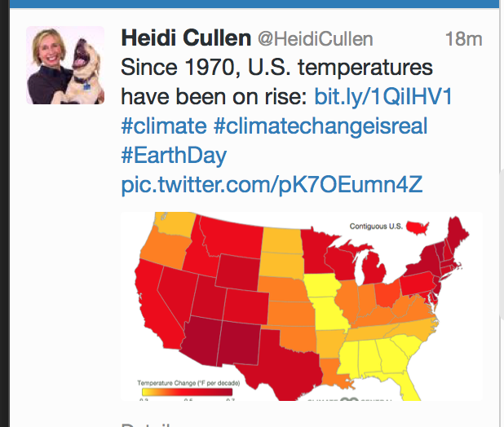Open the #climatechangeisreal hashtag

[321, 126]
